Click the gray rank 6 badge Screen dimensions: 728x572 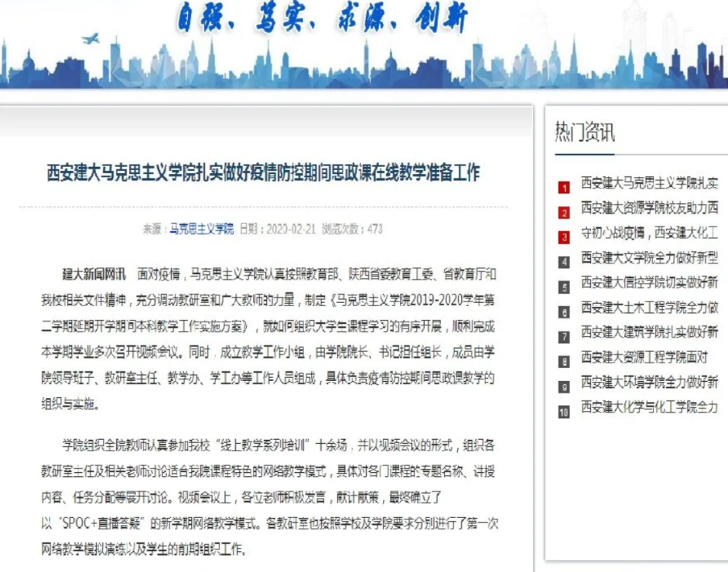564,312
